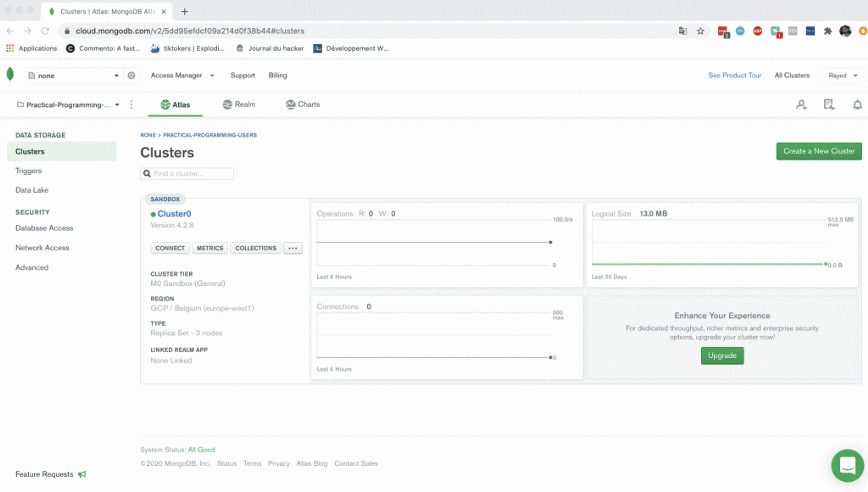Image resolution: width=868 pixels, height=492 pixels.
Task: Reload the page with refresh icon
Action: [x=45, y=31]
